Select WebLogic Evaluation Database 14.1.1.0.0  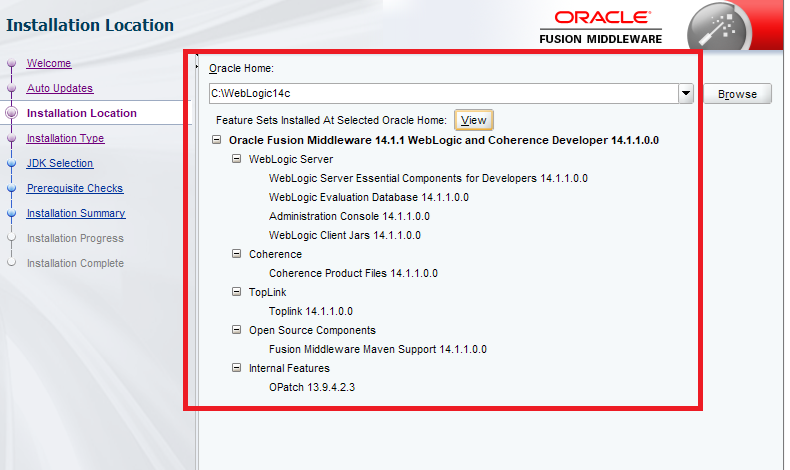pyautogui.click(x=369, y=197)
